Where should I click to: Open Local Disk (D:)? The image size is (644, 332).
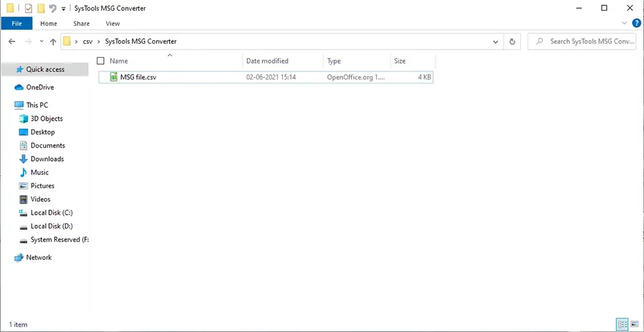[x=51, y=226]
